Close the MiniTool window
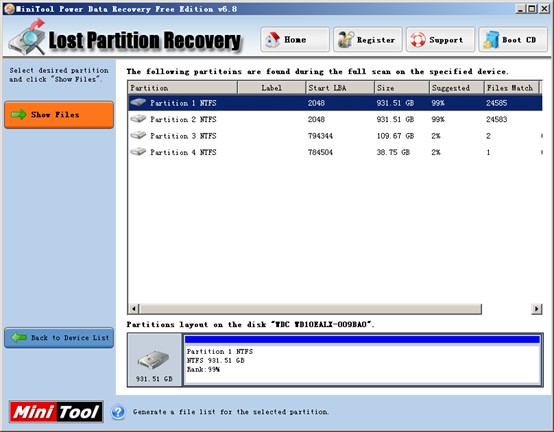Image resolution: width=554 pixels, height=432 pixels. [x=544, y=9]
